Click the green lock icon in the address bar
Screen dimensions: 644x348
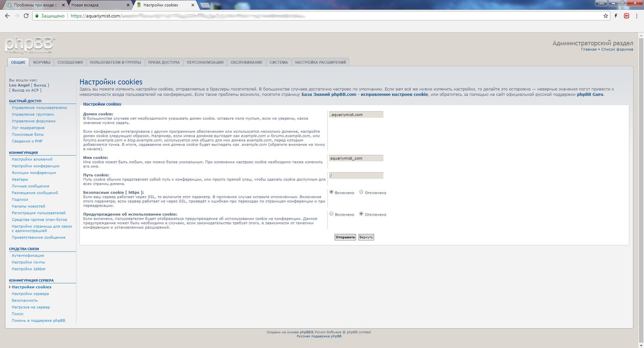(37, 16)
